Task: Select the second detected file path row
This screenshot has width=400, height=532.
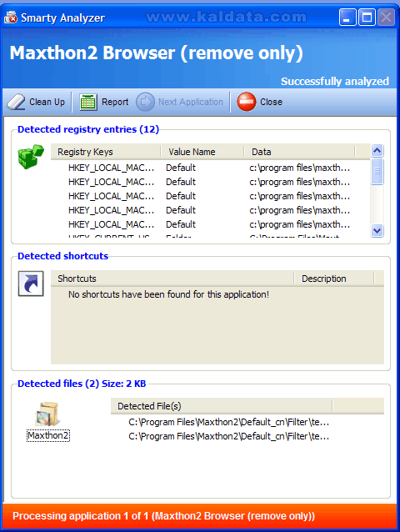Action: (x=229, y=436)
